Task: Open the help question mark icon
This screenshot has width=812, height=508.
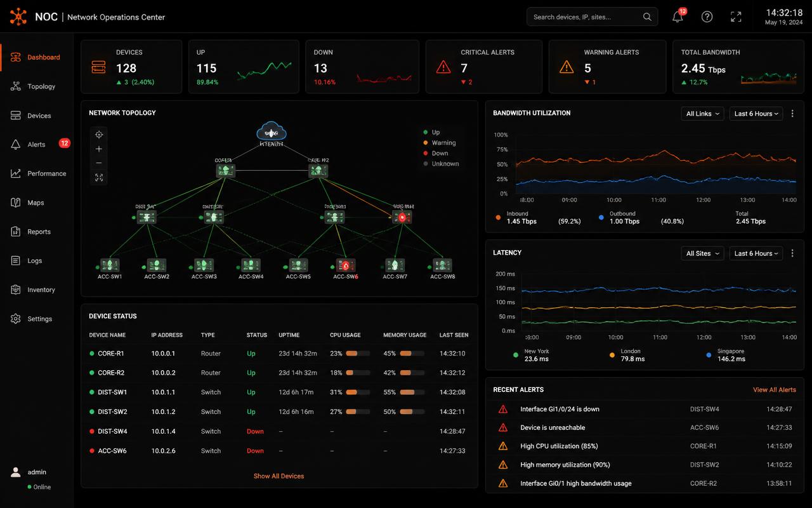Action: [707, 17]
